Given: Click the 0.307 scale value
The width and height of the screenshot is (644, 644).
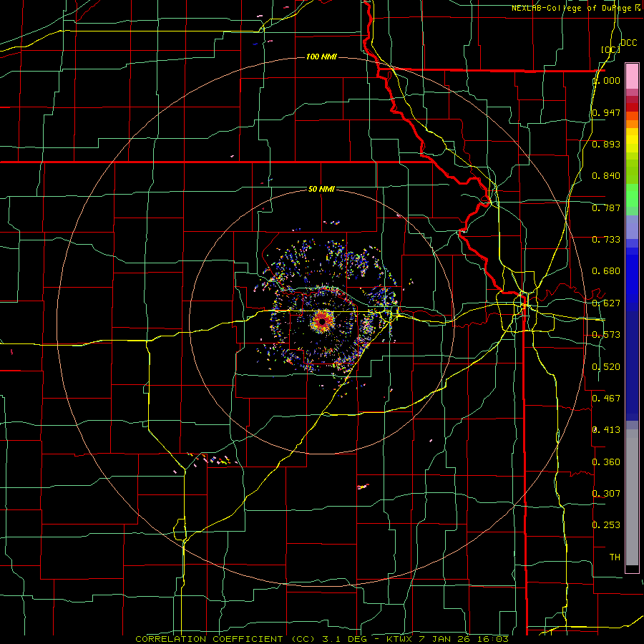Looking at the screenshot, I should [606, 494].
